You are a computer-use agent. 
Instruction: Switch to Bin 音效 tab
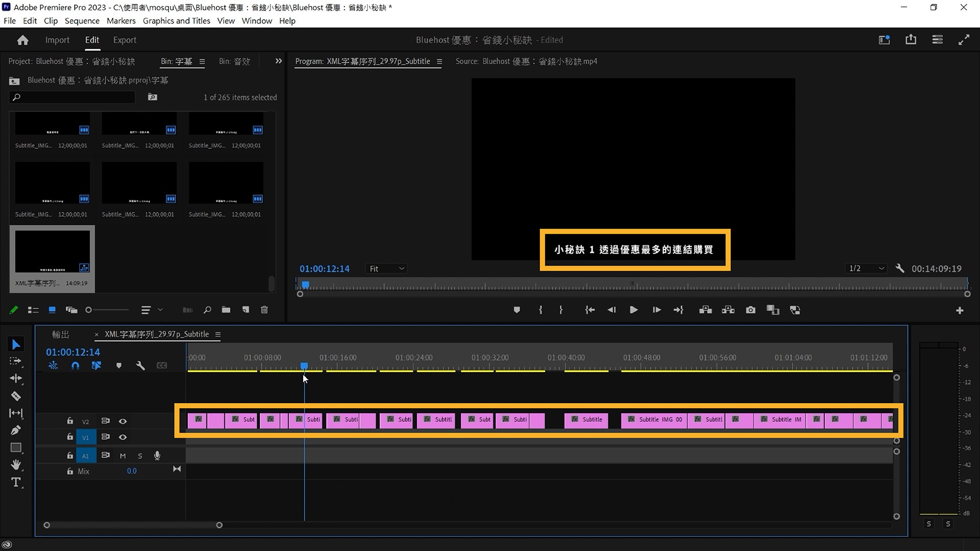tap(234, 61)
